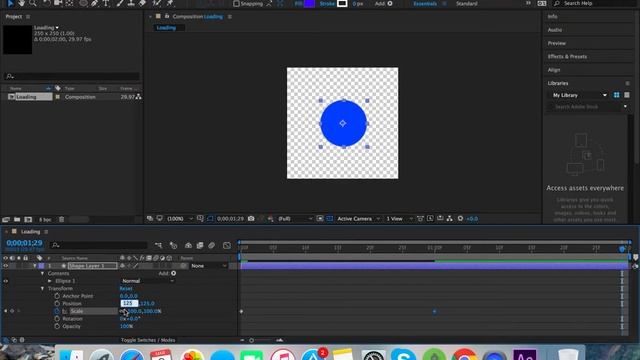
Task: Switch to Essentials workspace
Action: (x=425, y=4)
